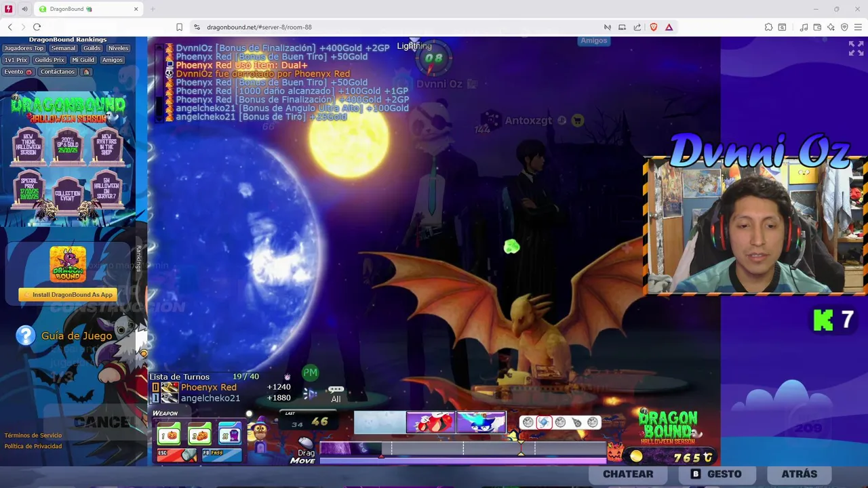This screenshot has width=868, height=488.
Task: Click the DragonBound app logo
Action: 68,264
